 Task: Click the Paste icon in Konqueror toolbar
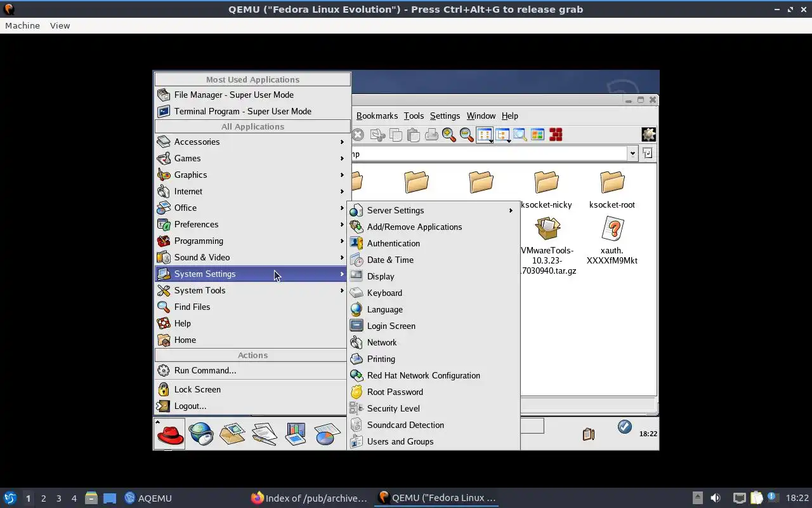414,135
